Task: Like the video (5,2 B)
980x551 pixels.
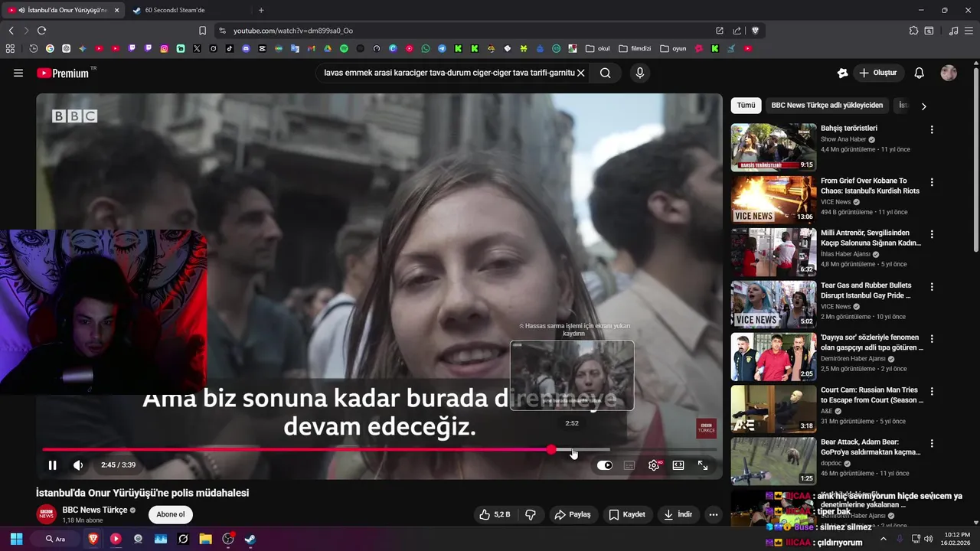Action: tap(495, 514)
